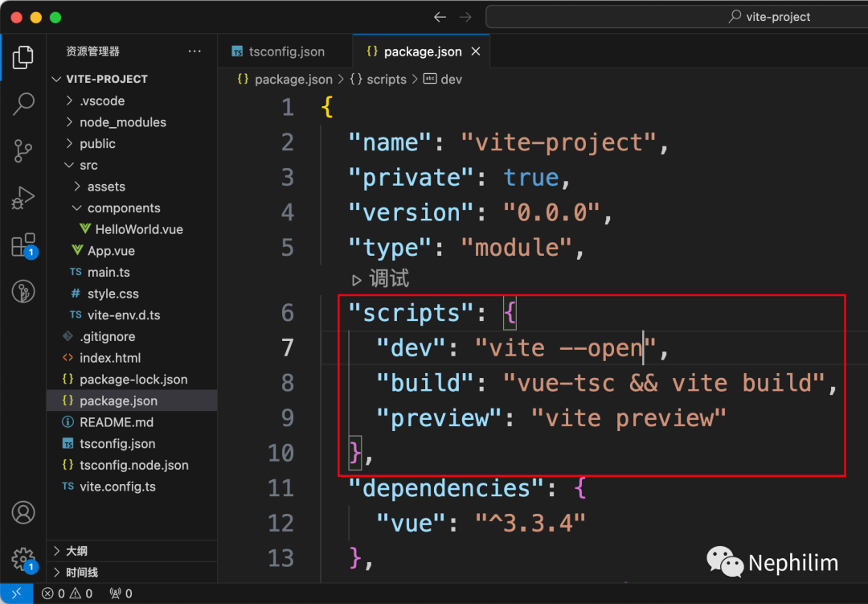Open the Run and Debug view icon
Image resolution: width=868 pixels, height=604 pixels.
[23, 198]
